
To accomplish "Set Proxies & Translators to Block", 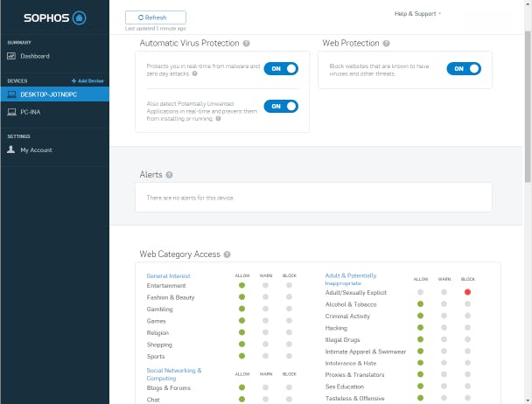I will [x=467, y=374].
